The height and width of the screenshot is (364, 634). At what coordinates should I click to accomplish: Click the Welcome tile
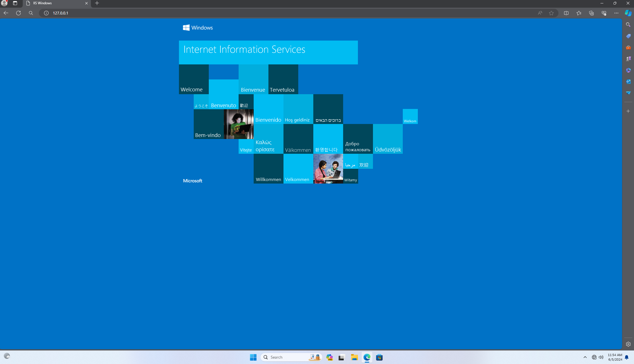194,79
